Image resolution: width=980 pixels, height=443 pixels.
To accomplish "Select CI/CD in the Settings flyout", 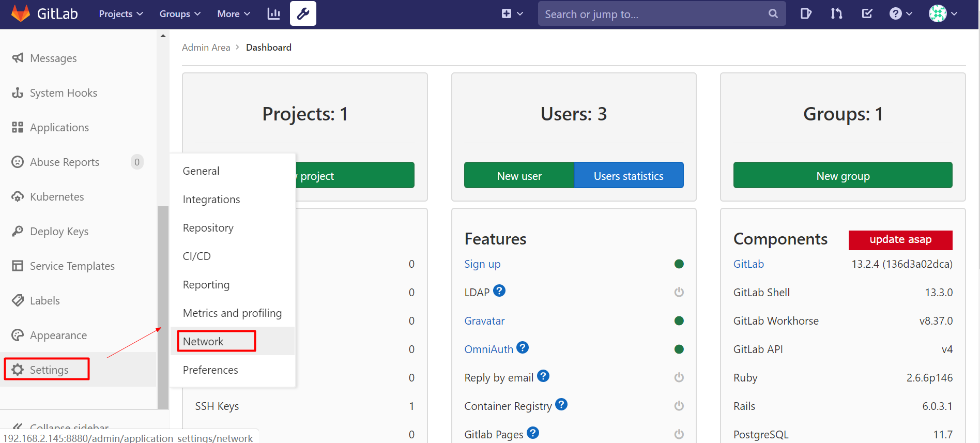I will click(233, 256).
